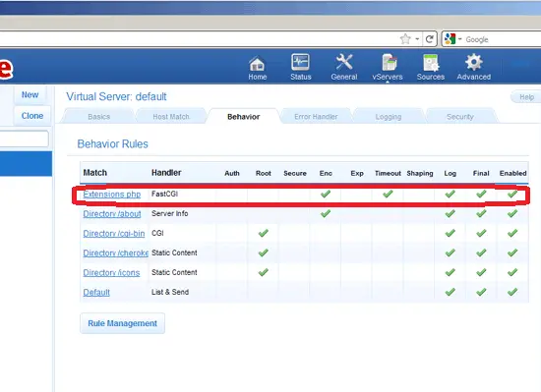This screenshot has height=392, width=541.
Task: Toggle Enabled check for Directory /cheroke row
Action: (512, 252)
